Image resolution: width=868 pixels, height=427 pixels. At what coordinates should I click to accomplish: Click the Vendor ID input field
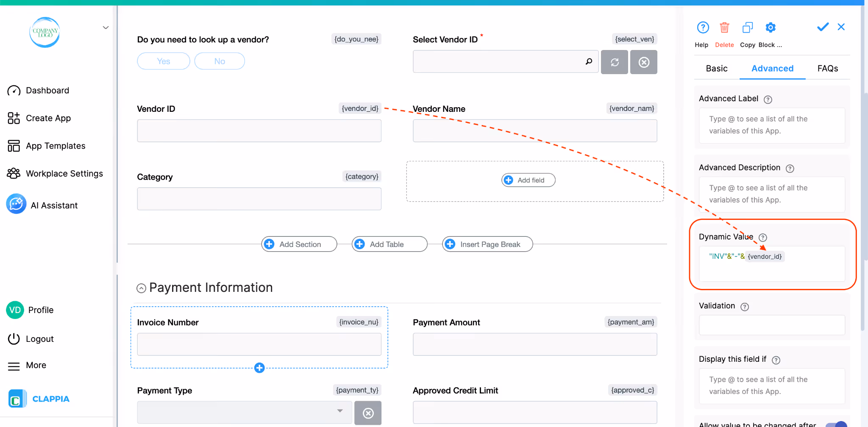[x=259, y=130]
